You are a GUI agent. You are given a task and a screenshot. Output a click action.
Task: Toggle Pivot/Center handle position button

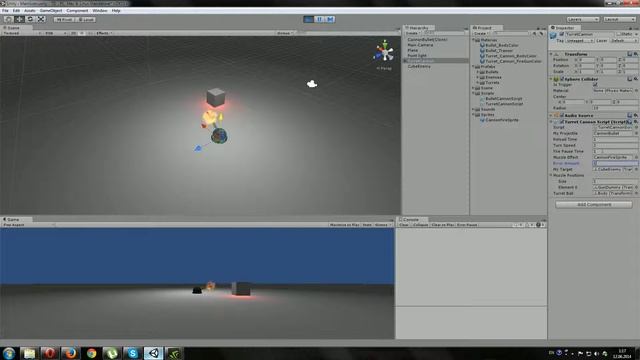[x=64, y=19]
